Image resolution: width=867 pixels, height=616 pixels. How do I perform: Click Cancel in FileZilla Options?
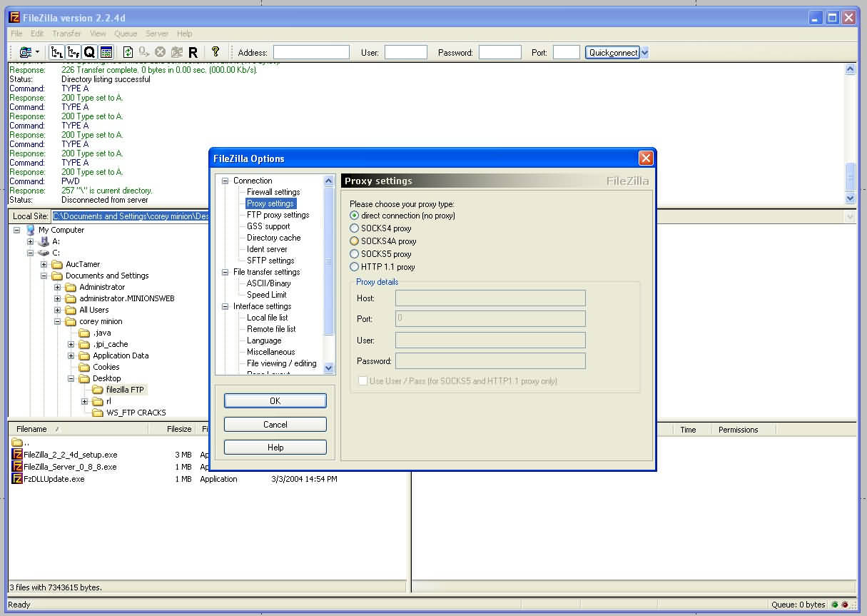(275, 424)
